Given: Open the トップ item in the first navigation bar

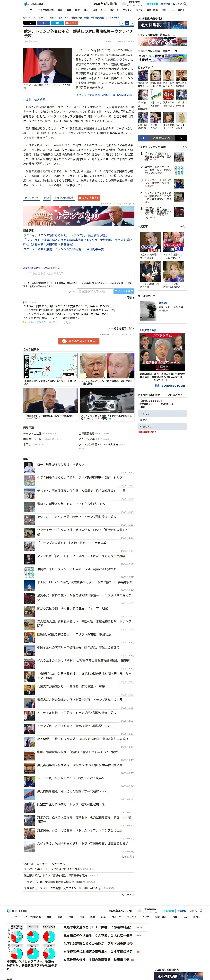Looking at the screenshot, I should (29, 10).
